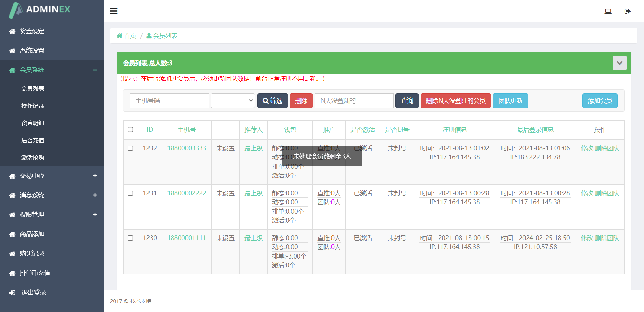Collapse 会员系统 menu with minus sign

click(x=95, y=70)
